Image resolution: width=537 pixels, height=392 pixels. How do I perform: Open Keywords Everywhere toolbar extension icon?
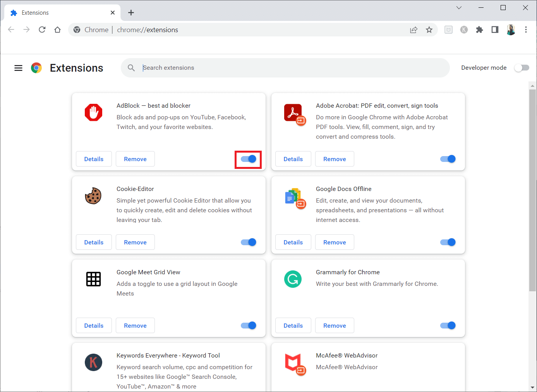464,30
